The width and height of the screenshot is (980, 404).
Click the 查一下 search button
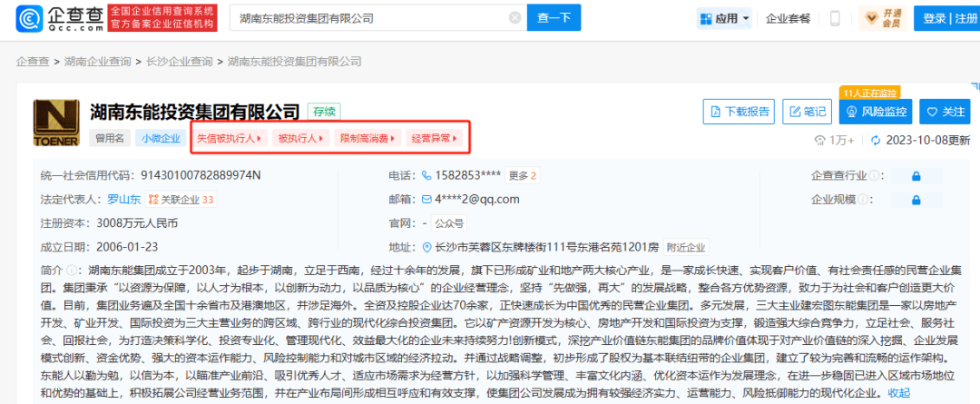[x=554, y=18]
